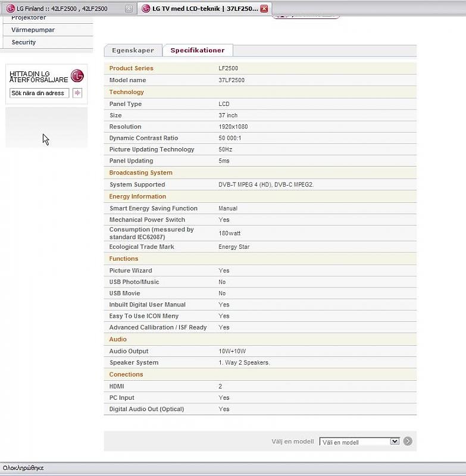Click the Easy To Use ICON Meny label
The height and width of the screenshot is (476, 466).
click(x=144, y=316)
